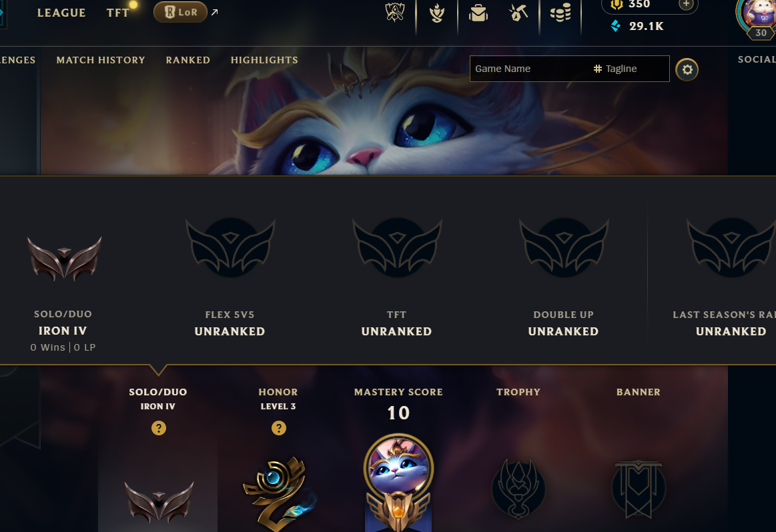776x532 pixels.
Task: Select the empty Banner slot
Action: (x=639, y=489)
